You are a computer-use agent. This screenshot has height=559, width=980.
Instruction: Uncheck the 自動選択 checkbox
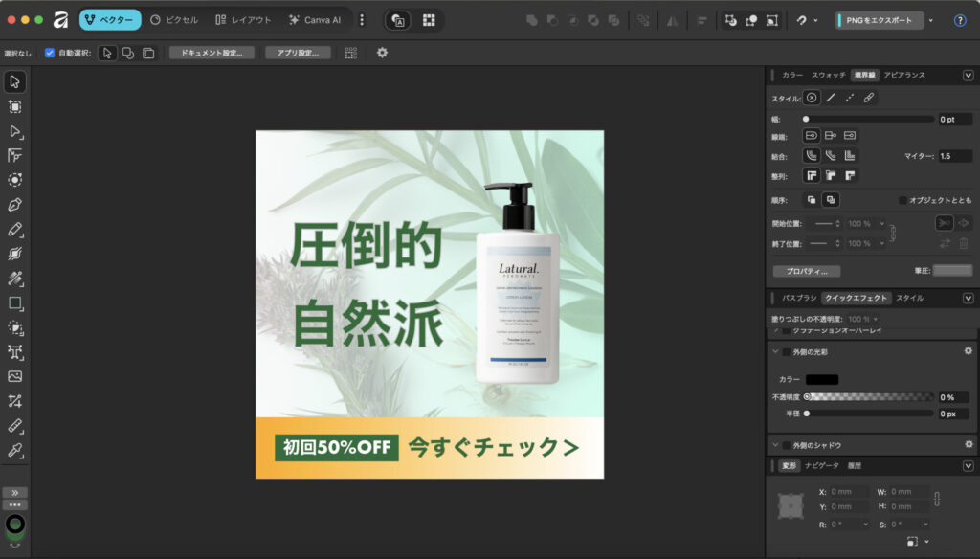[50, 53]
